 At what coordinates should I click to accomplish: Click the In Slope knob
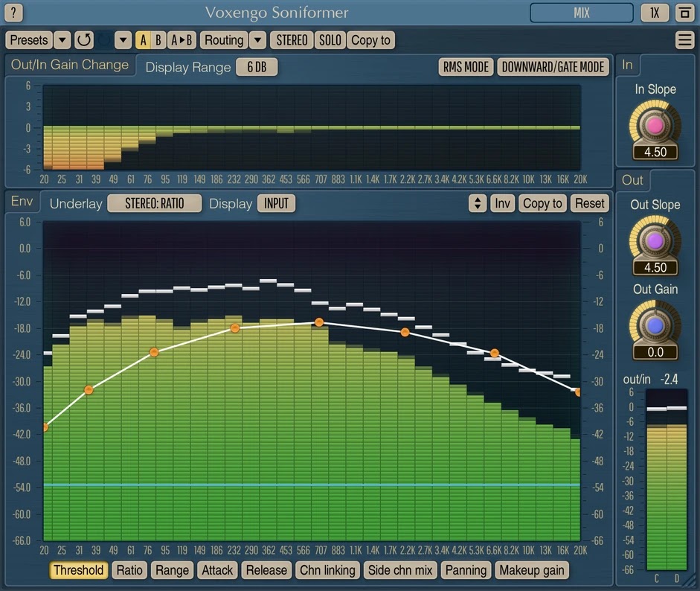pos(655,126)
